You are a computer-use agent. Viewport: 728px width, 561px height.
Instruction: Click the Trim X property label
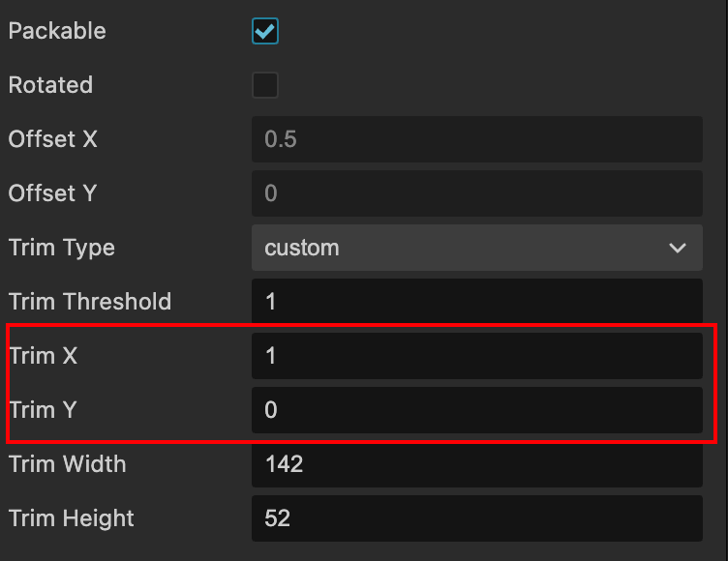point(44,356)
